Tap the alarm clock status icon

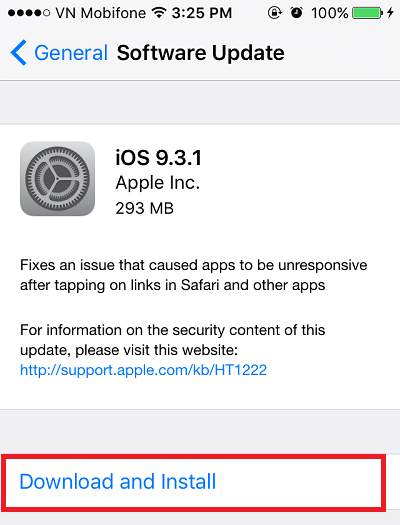[296, 13]
